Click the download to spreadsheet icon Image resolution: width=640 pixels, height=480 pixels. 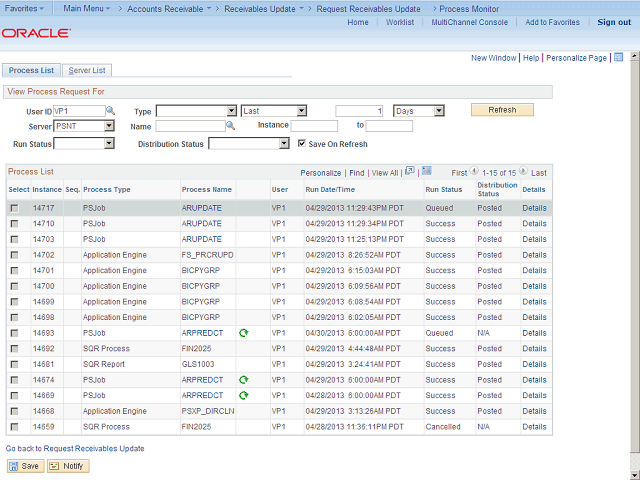click(426, 172)
